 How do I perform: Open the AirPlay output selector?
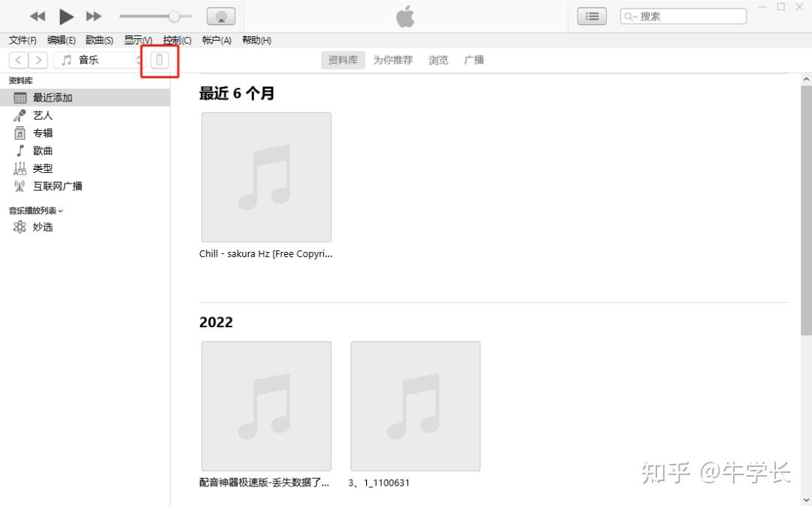pos(221,17)
